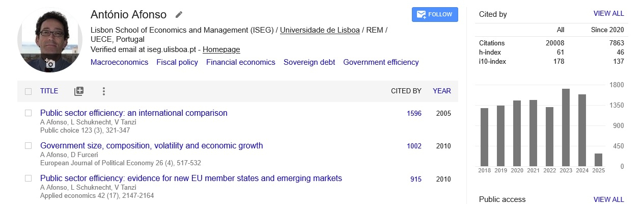The width and height of the screenshot is (644, 204).
Task: Check the box for 'Public sector efficiency: an international comparison'
Action: tap(29, 113)
